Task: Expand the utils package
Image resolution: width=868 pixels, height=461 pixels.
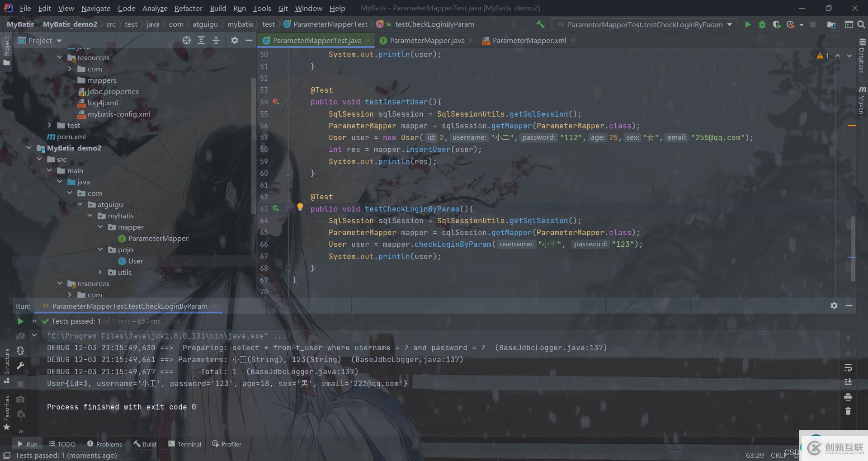Action: [100, 272]
